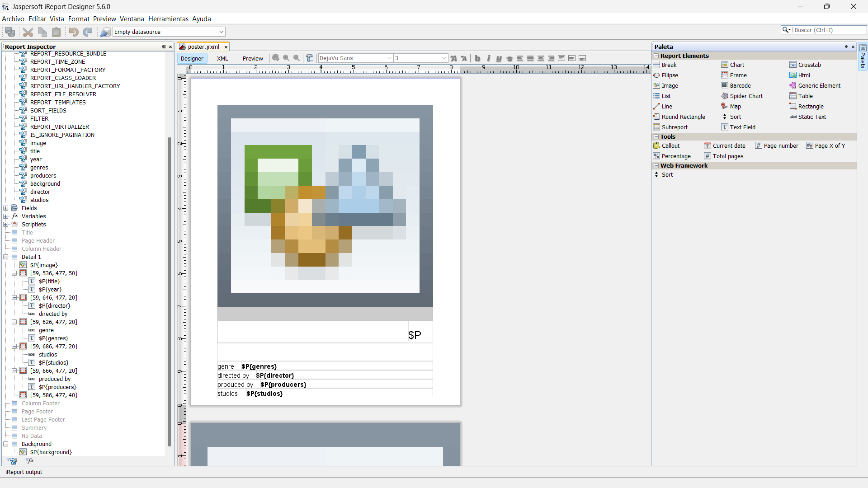Select the $P{title} tree item
Viewport: 868px width, 488px height.
(49, 282)
